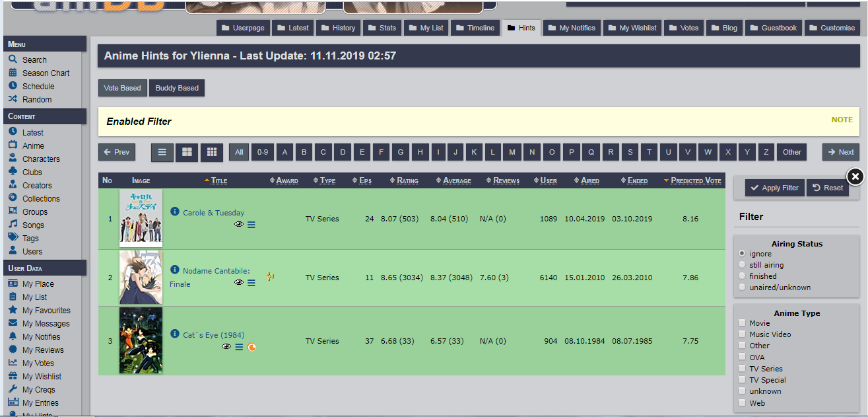The image size is (868, 417).
Task: Open the Timeline tab
Action: 474,28
